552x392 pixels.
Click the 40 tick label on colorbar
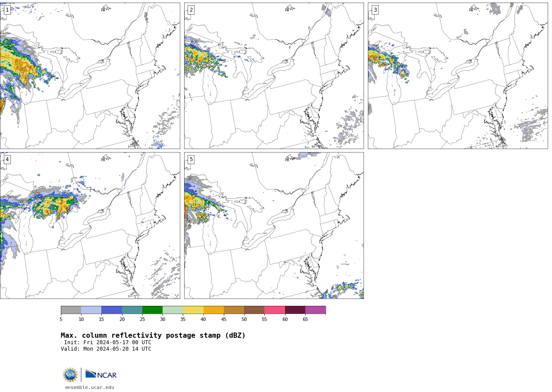click(x=203, y=320)
